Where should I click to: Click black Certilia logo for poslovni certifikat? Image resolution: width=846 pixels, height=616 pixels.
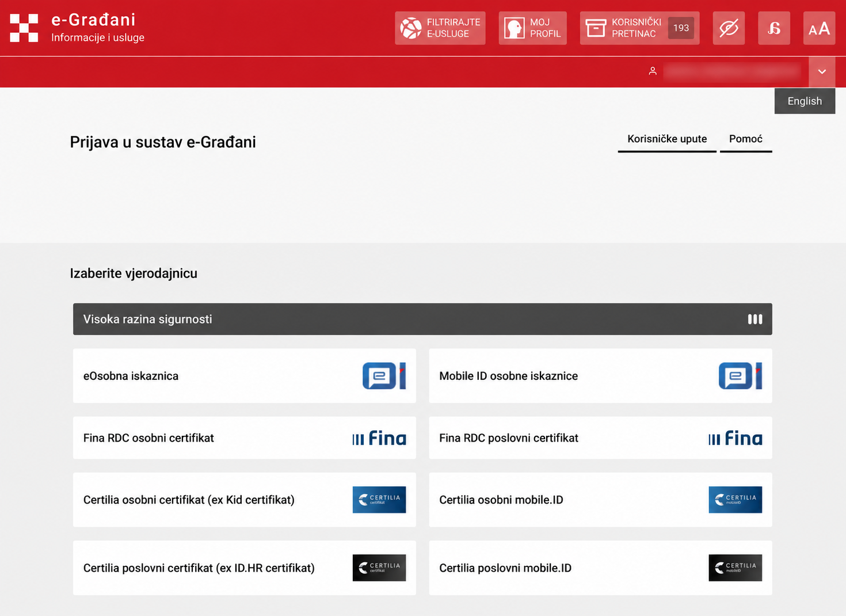pos(379,568)
